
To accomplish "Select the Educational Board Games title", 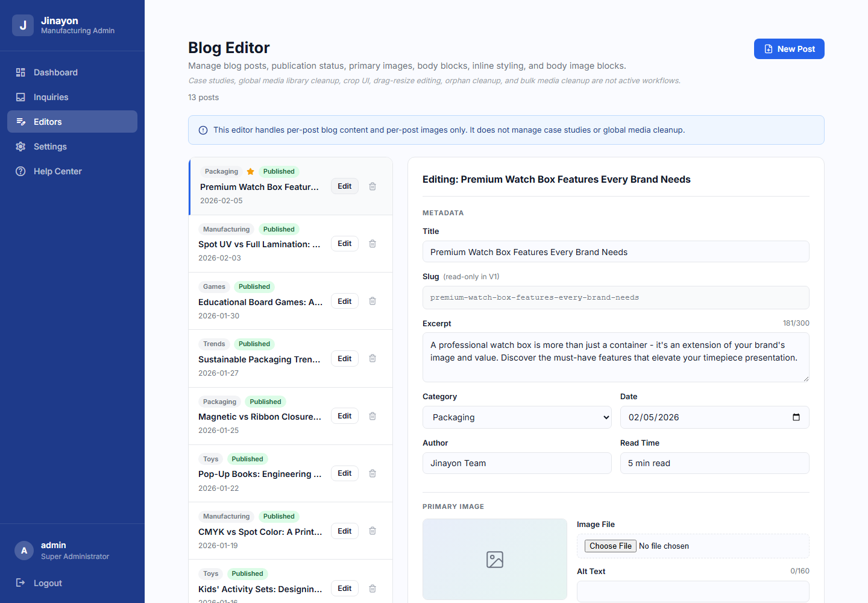I will 260,302.
